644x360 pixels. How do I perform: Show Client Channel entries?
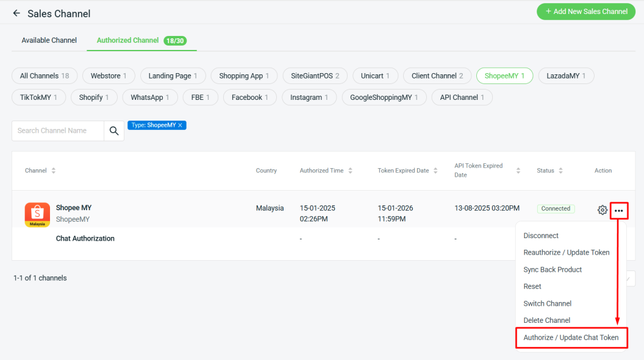pyautogui.click(x=437, y=76)
